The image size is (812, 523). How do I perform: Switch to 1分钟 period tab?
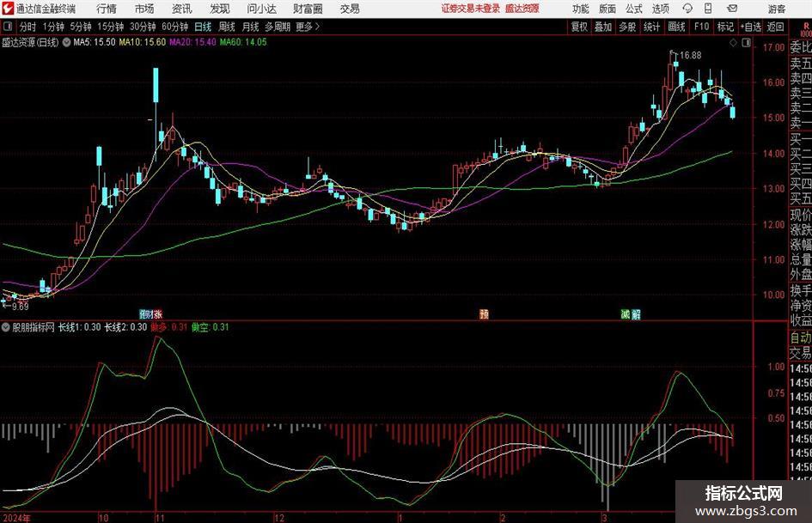tap(52, 27)
